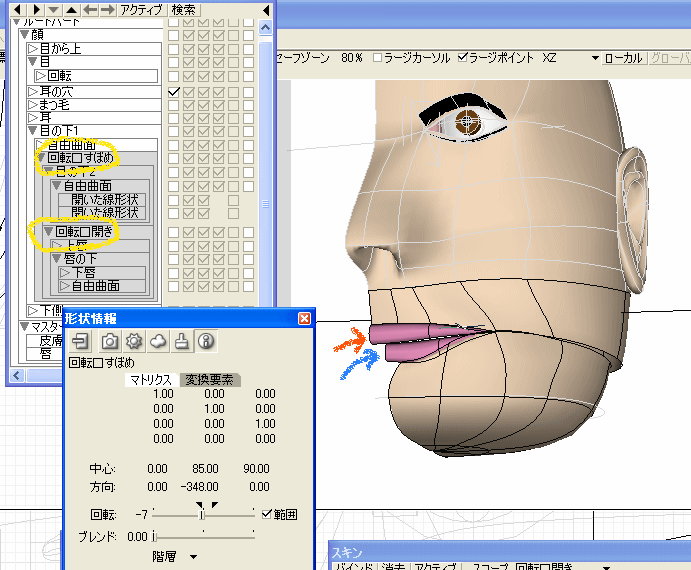691x570 pixels.
Task: Enable the ラージカーソル checkbox
Action: tap(377, 58)
